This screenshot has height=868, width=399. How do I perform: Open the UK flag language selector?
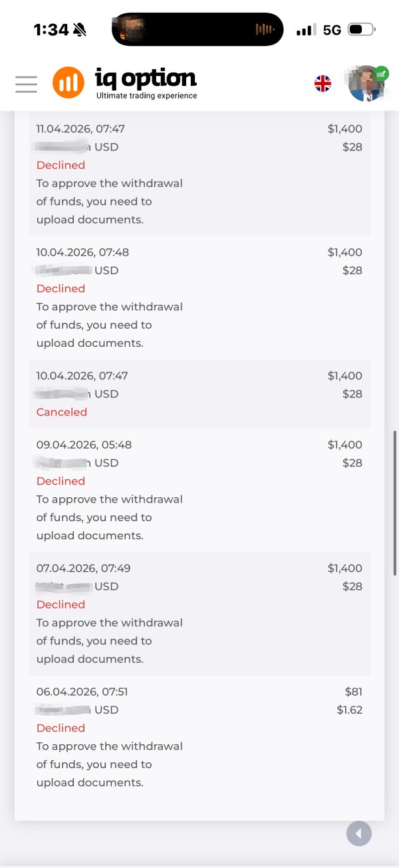pyautogui.click(x=323, y=83)
